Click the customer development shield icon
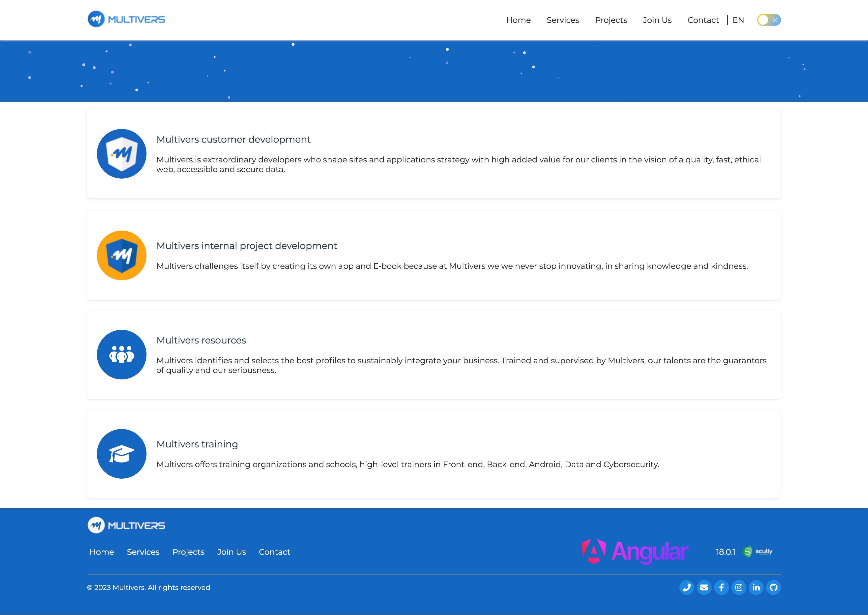 121,154
